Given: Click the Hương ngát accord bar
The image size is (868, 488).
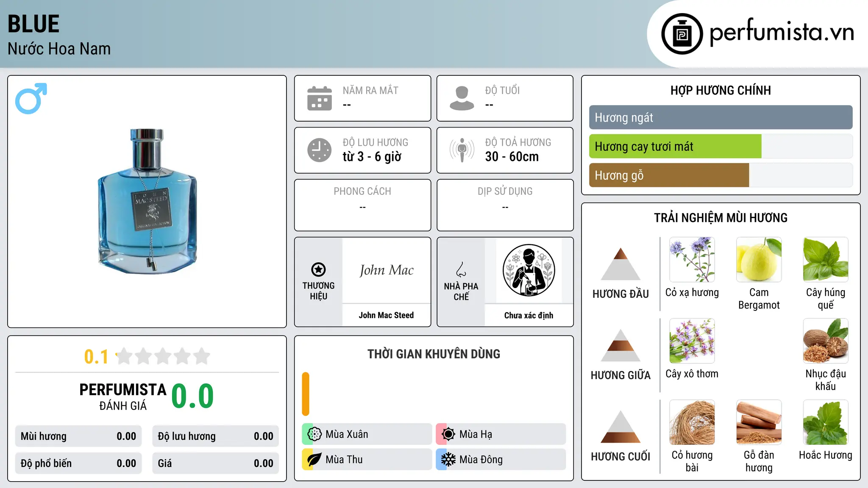Looking at the screenshot, I should [x=721, y=117].
